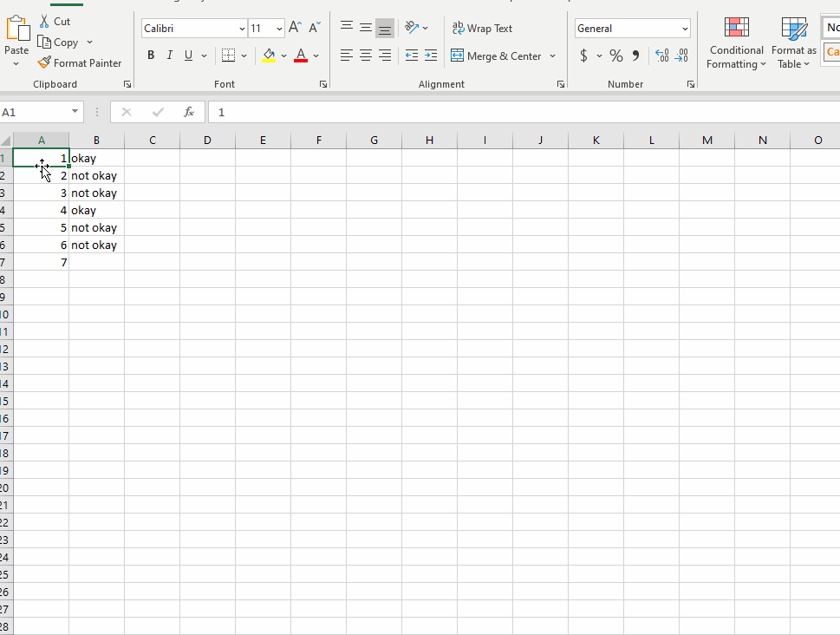Select the Italic formatting icon

170,55
